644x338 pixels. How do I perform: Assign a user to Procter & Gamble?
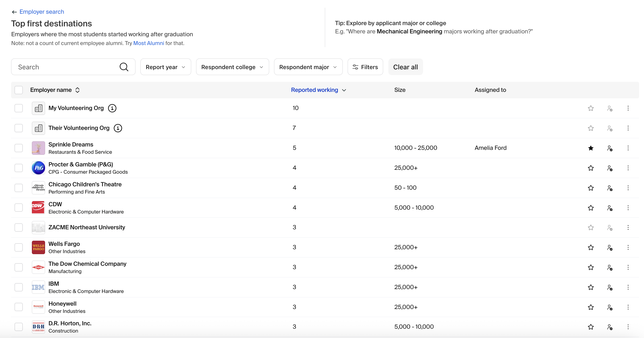pos(610,168)
